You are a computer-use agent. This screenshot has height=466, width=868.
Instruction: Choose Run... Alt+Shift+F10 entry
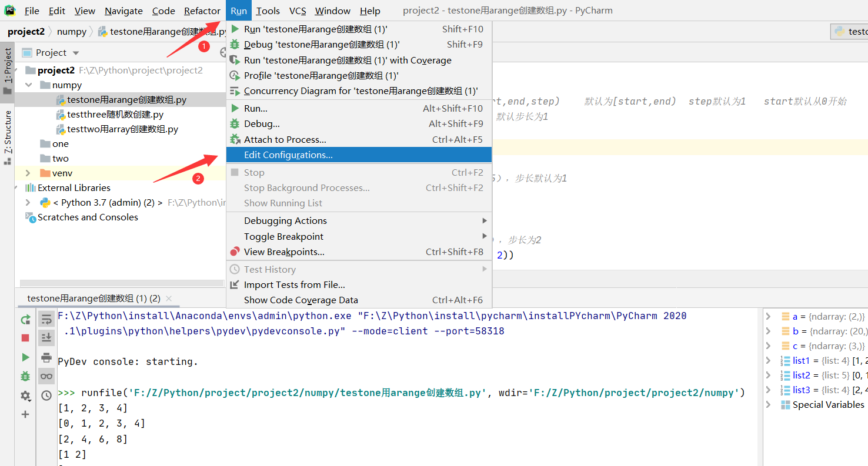359,108
